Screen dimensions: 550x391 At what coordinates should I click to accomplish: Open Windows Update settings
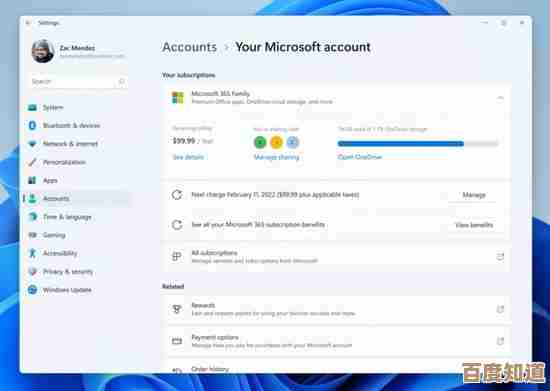tap(78, 290)
